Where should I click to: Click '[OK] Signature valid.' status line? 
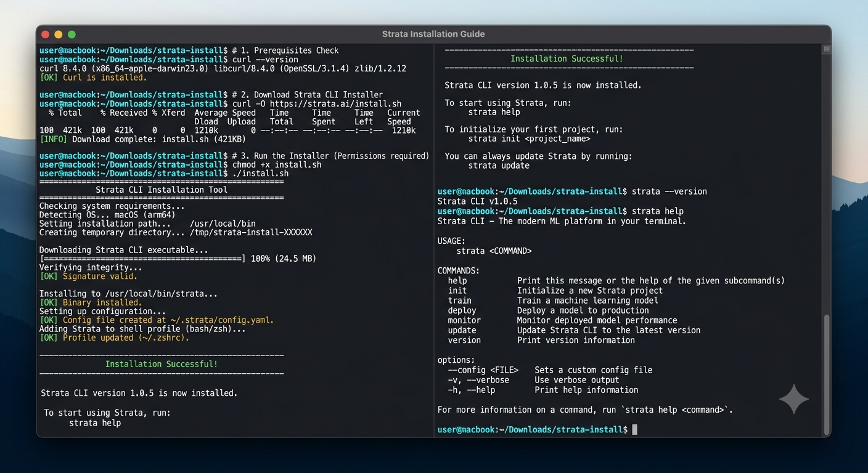88,277
